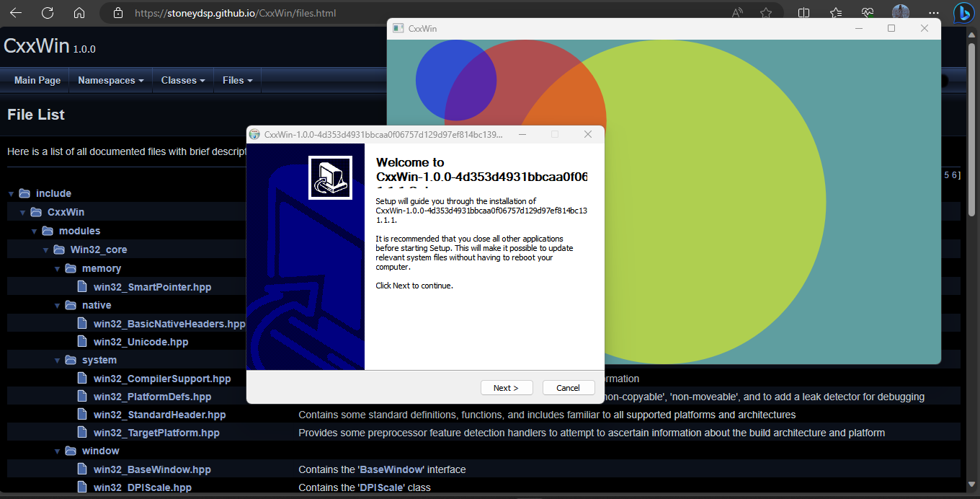Collapse the include tree node
The height and width of the screenshot is (499, 980).
point(12,194)
